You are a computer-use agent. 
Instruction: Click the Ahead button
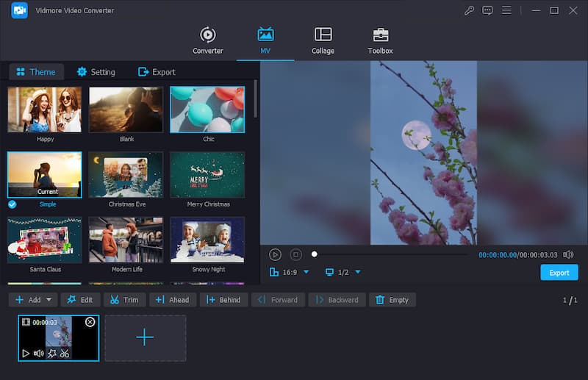(x=173, y=300)
